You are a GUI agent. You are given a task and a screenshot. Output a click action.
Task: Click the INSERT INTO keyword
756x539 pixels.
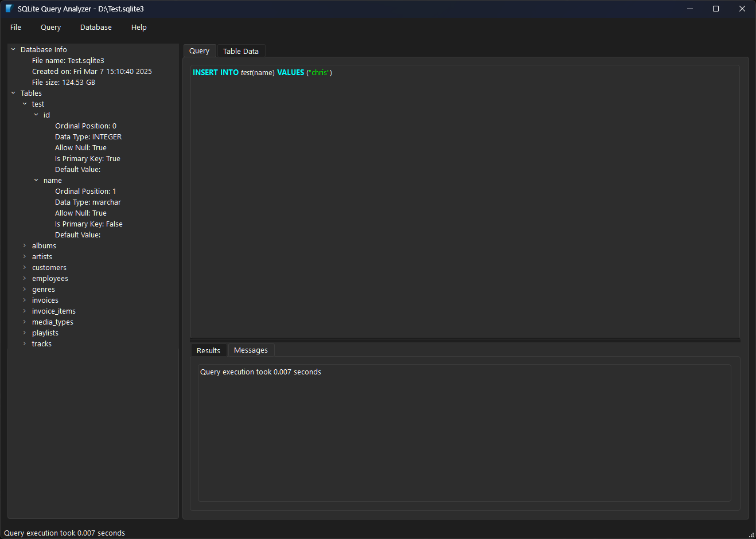tap(216, 72)
